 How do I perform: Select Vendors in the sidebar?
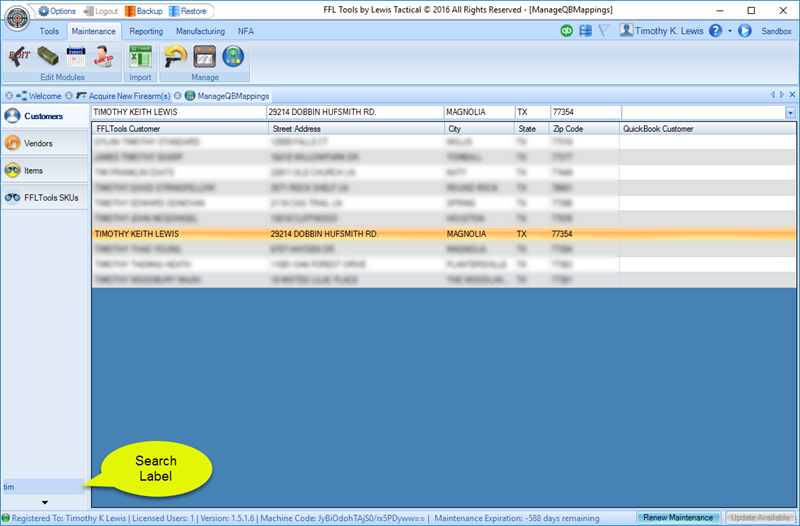coord(45,143)
